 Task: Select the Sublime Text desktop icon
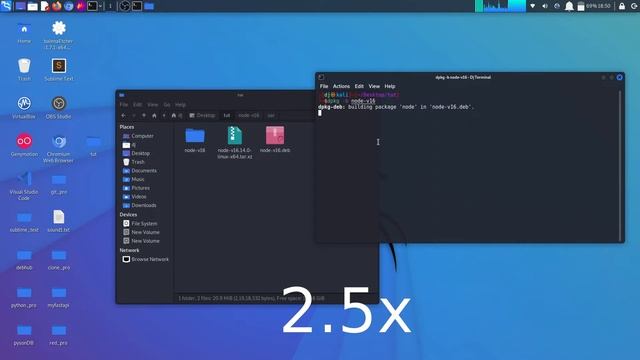click(59, 69)
